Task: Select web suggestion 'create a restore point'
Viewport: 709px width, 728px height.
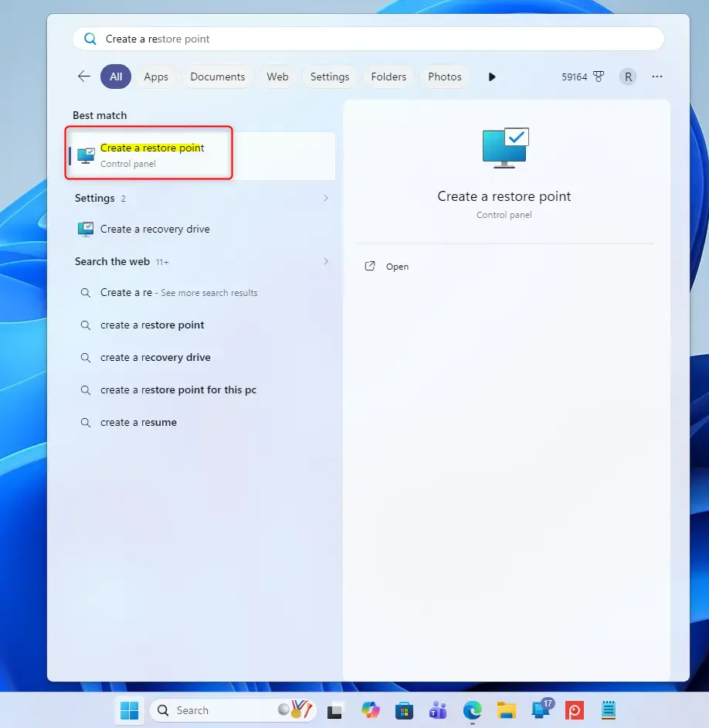Action: [x=202, y=325]
